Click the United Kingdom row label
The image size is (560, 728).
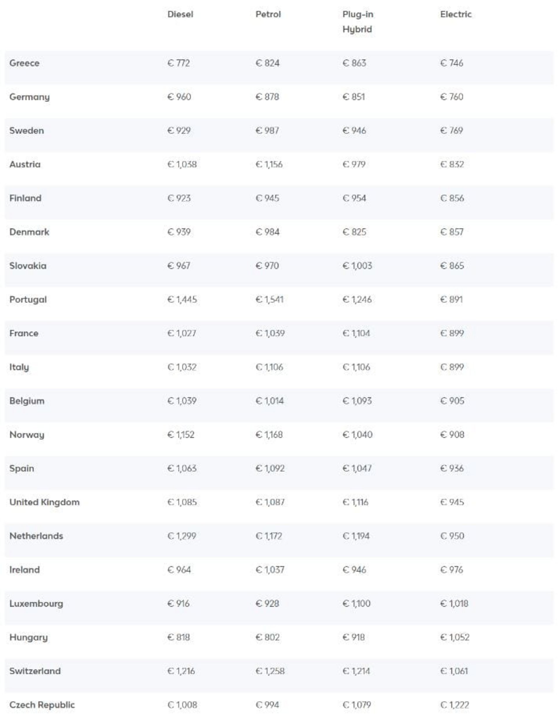click(x=44, y=502)
